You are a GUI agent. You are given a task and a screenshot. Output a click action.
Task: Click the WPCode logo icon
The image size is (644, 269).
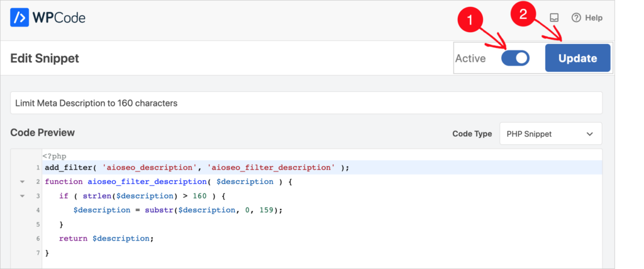click(x=19, y=18)
